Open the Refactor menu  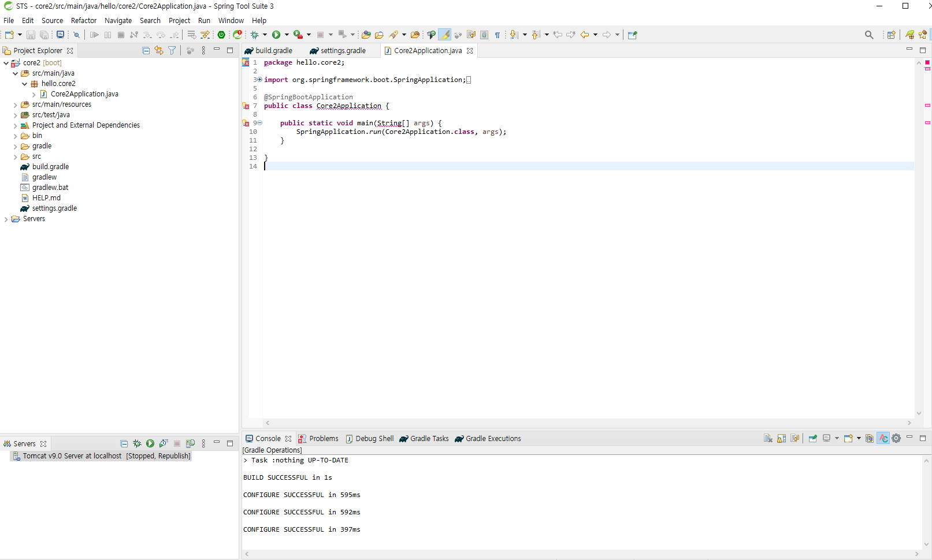coord(84,20)
